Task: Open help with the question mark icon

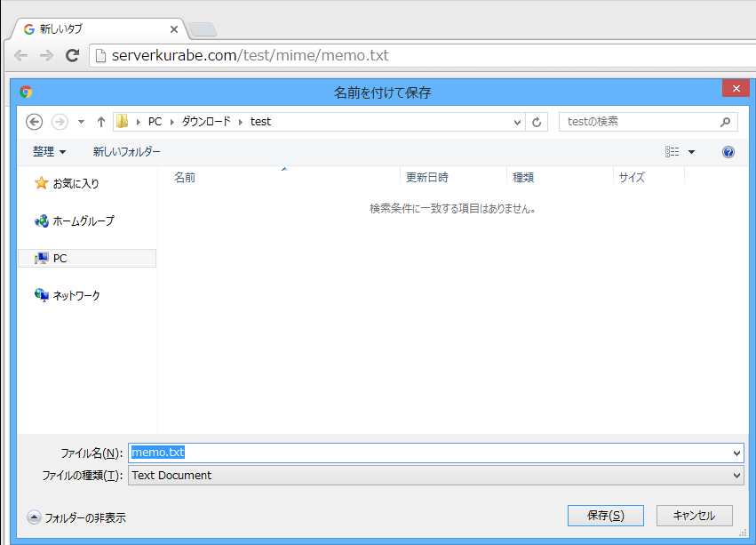Action: 728,152
